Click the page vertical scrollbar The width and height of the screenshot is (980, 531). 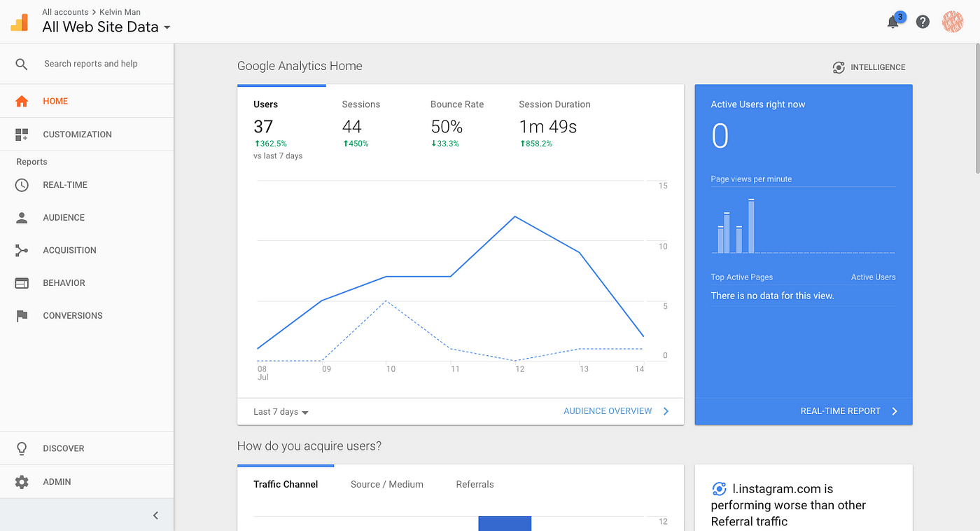point(976,109)
